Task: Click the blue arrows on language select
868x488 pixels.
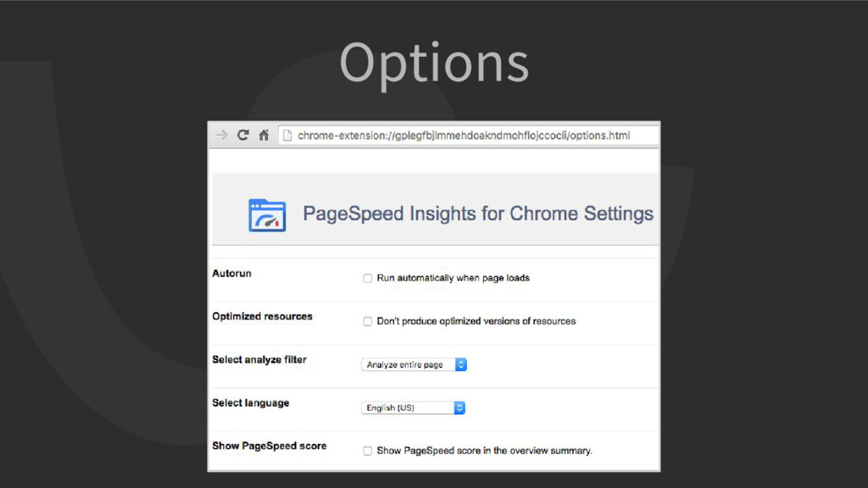Action: tap(459, 408)
